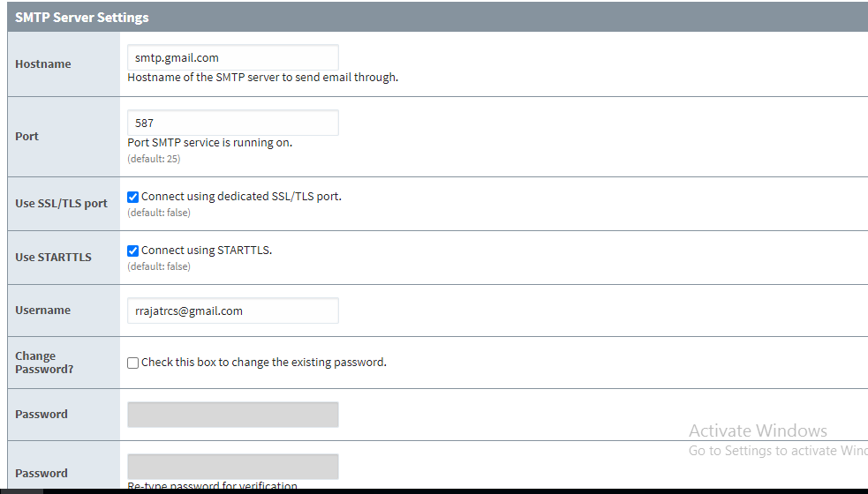Image resolution: width=868 pixels, height=494 pixels.
Task: Uncheck Connect using STARTTLS checkbox
Action: pos(132,251)
